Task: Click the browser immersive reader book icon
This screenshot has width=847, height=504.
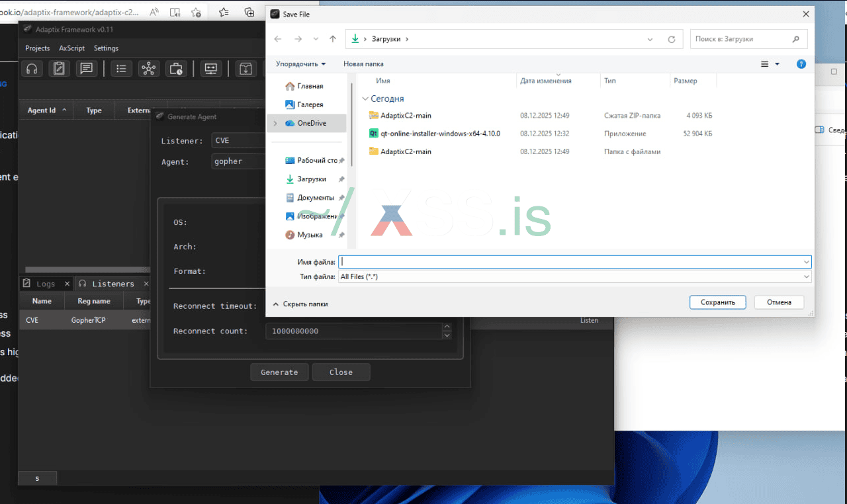Action: pos(175,12)
